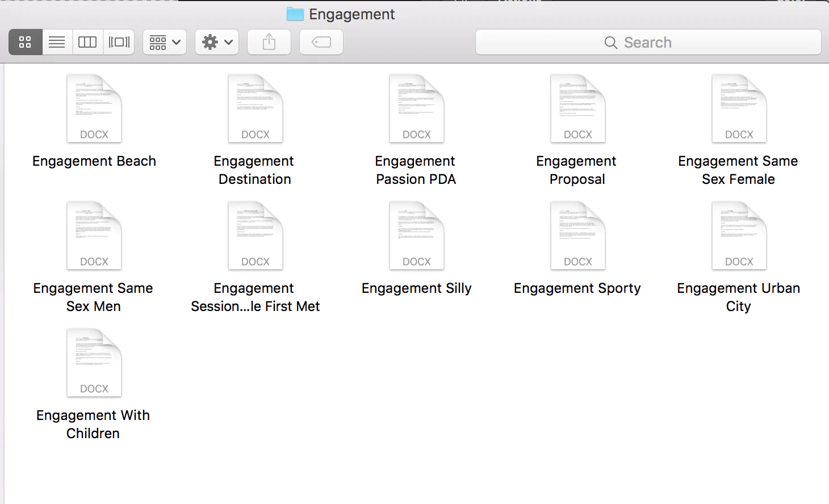Viewport: 829px width, 504px height.
Task: Click the Engagement folder title icon
Action: pos(295,14)
